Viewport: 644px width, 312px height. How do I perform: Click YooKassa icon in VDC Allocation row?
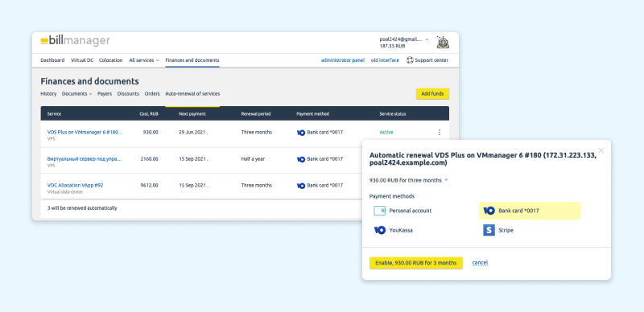click(x=300, y=186)
